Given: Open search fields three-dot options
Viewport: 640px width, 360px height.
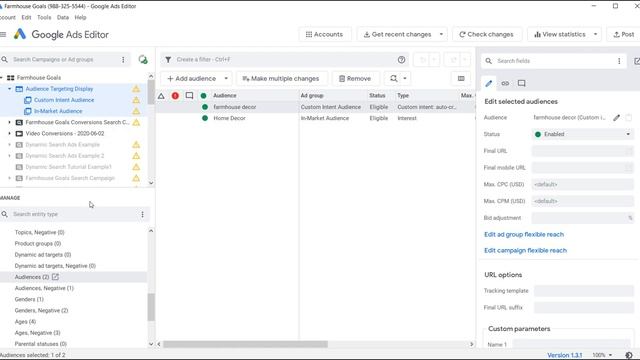Looking at the screenshot, I should tap(619, 61).
